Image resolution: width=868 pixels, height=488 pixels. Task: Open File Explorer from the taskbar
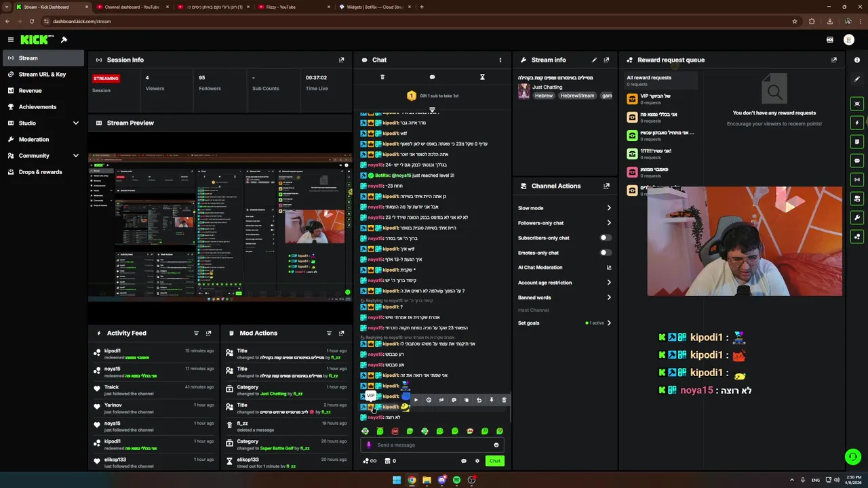click(427, 480)
